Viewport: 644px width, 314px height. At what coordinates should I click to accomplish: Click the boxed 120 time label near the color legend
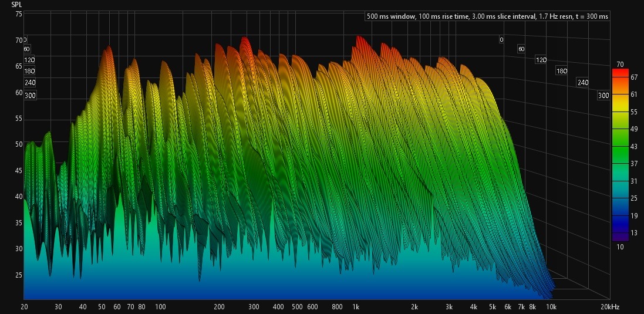pos(541,60)
